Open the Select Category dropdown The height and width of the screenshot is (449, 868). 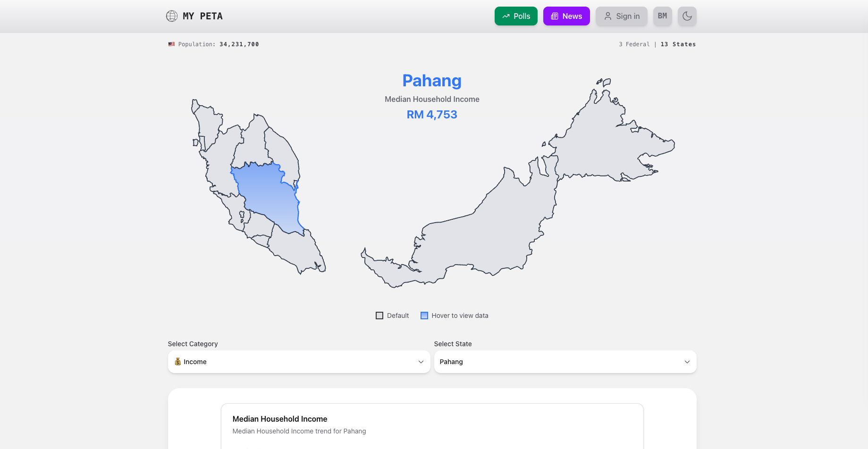298,362
